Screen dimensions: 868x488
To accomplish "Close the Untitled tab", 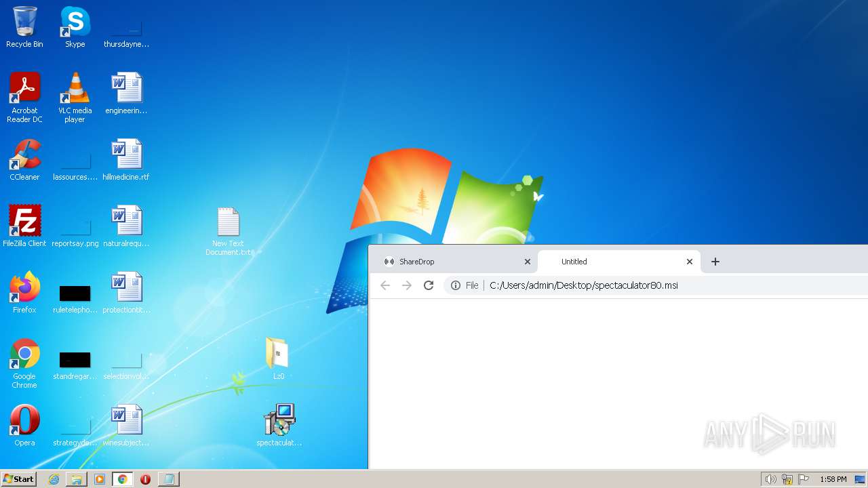I will pos(690,262).
